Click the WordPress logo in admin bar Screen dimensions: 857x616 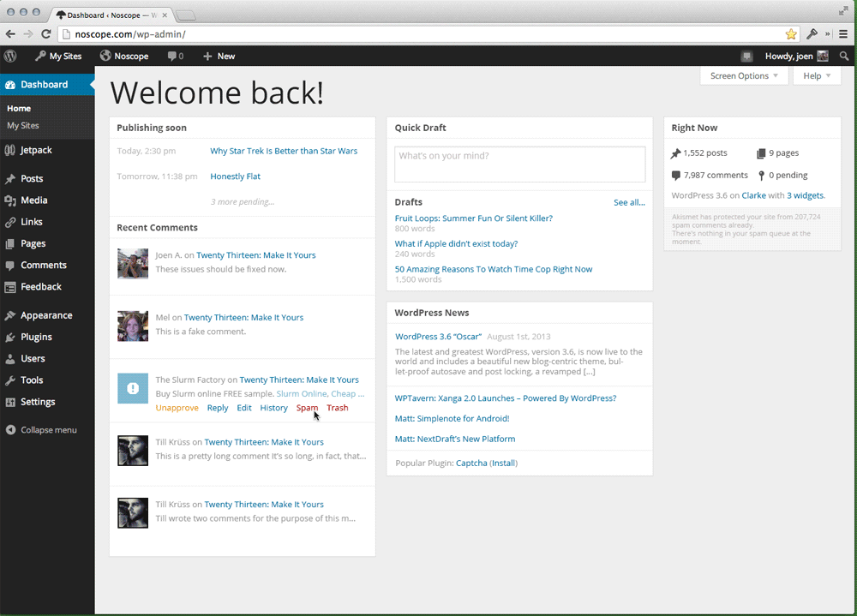[10, 56]
